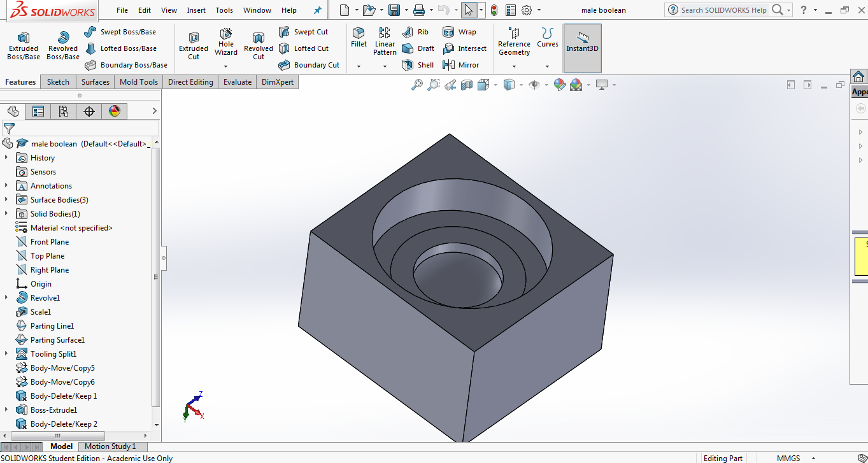Open the Insert menu
The width and height of the screenshot is (868, 463).
tap(196, 10)
